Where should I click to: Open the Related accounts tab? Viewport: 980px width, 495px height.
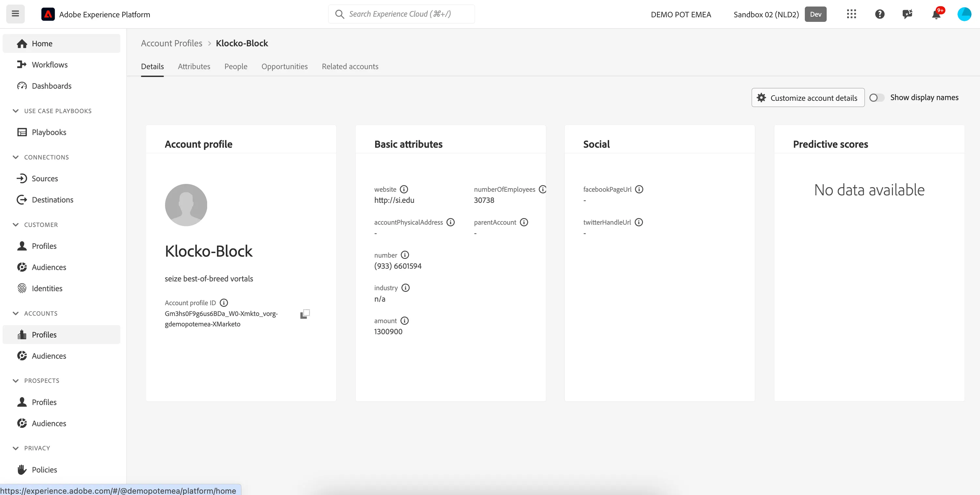[x=350, y=67]
